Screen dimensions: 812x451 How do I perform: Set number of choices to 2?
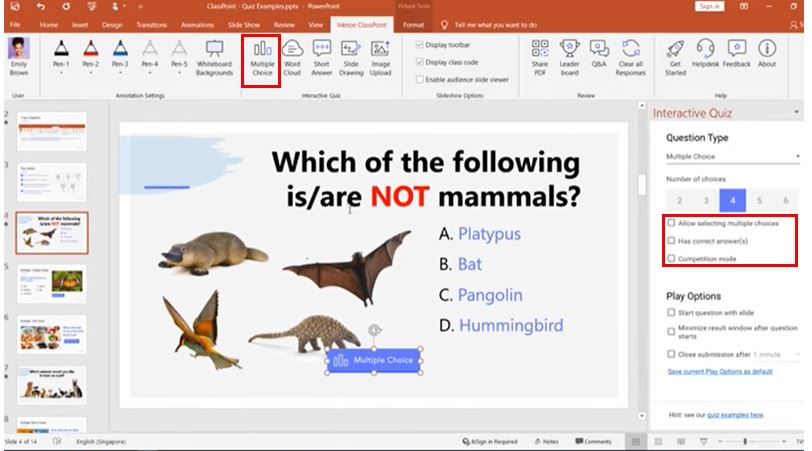click(679, 200)
